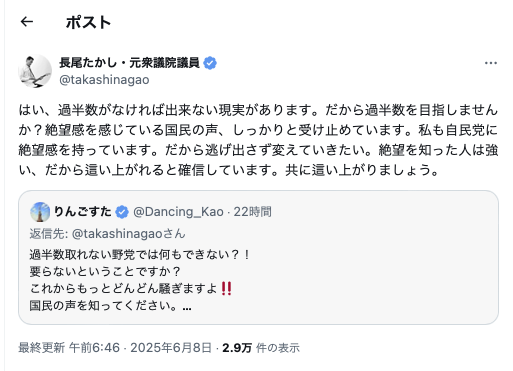The width and height of the screenshot is (513, 371).
Task: Click 長尾たかし's blue verified badge
Action: tap(210, 63)
